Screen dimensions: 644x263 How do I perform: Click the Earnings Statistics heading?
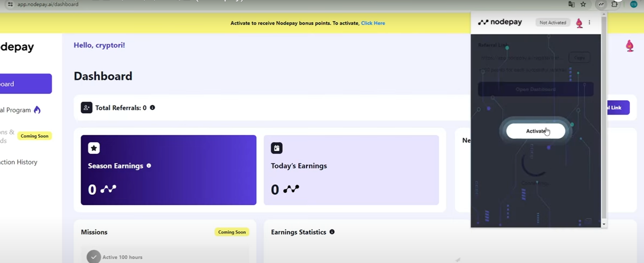point(299,232)
